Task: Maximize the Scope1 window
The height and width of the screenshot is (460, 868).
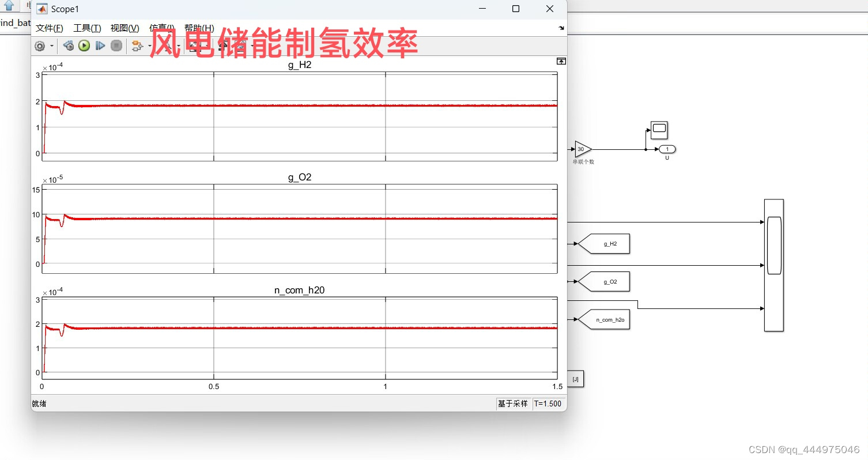Action: click(516, 9)
